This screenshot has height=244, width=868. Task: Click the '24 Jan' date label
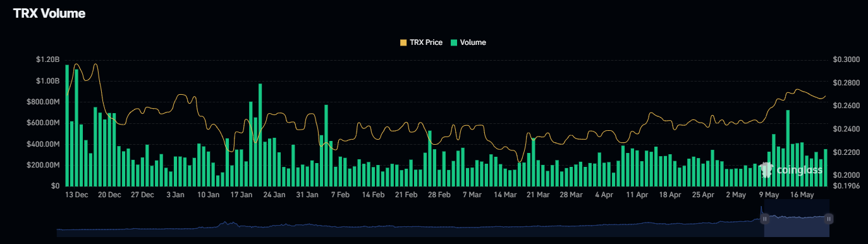274,195
